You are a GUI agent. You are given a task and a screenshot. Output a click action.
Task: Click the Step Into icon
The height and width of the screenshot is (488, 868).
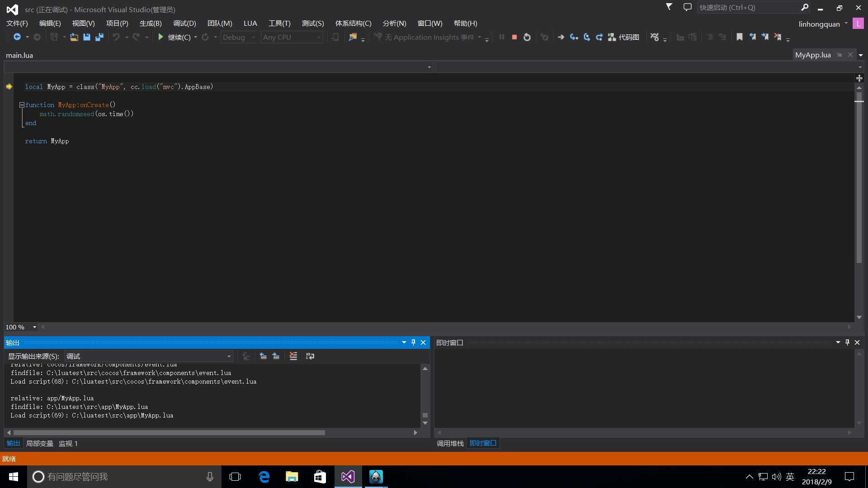(574, 37)
